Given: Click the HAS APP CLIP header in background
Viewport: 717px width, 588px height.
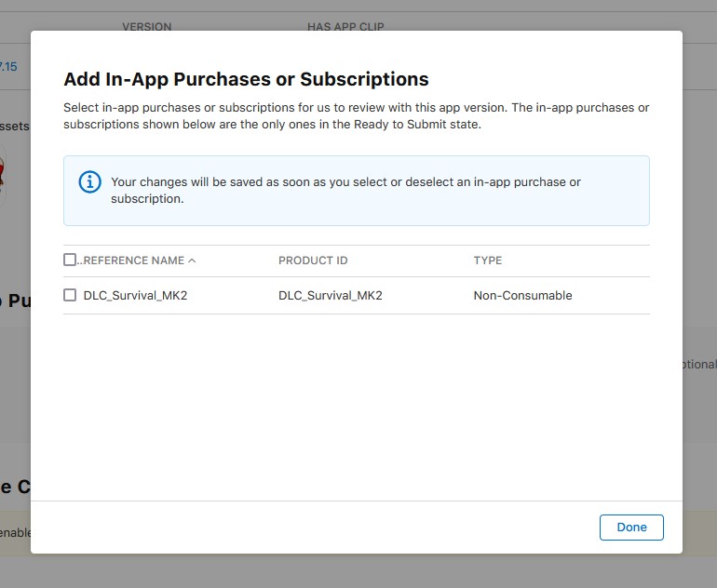Looking at the screenshot, I should [x=345, y=26].
